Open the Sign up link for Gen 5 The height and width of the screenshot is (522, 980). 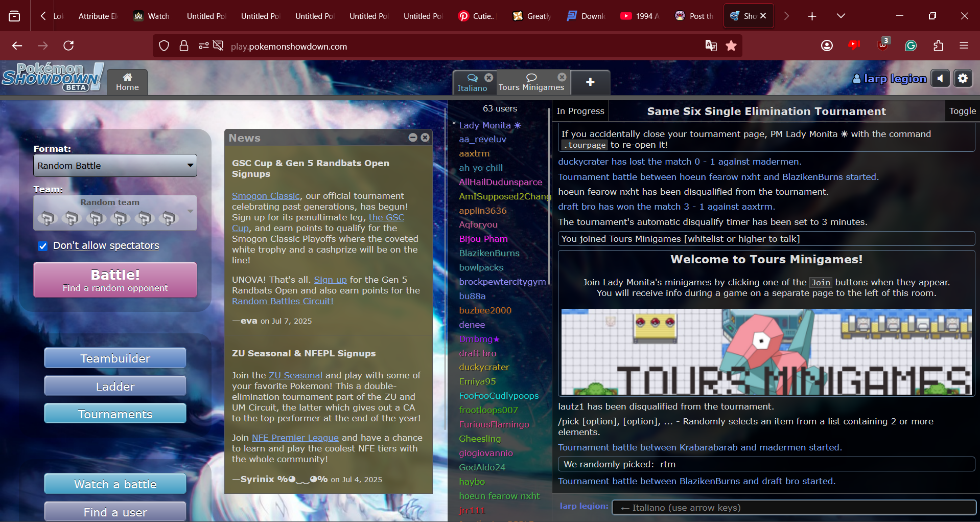[330, 280]
